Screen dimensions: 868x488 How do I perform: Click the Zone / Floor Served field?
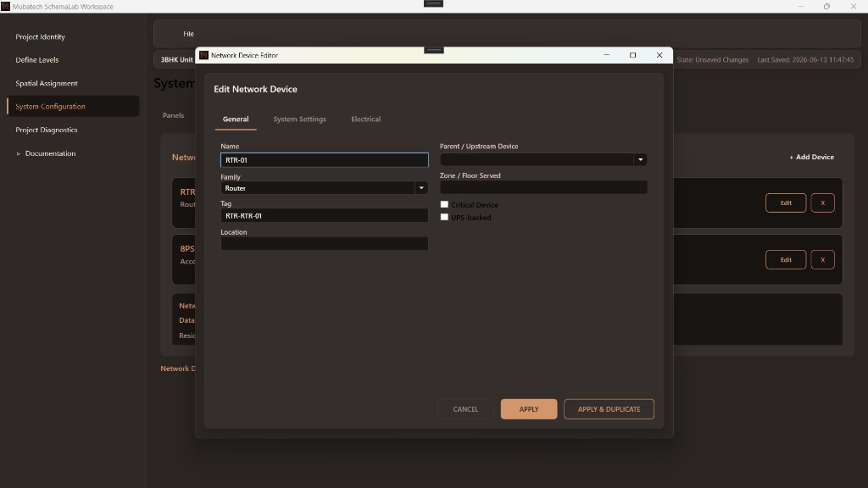[543, 187]
